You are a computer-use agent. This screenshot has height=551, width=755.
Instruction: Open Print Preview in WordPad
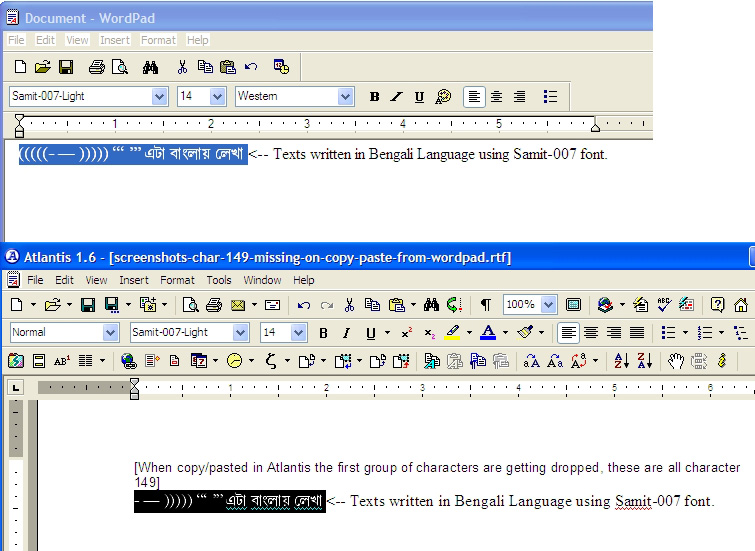click(x=119, y=66)
